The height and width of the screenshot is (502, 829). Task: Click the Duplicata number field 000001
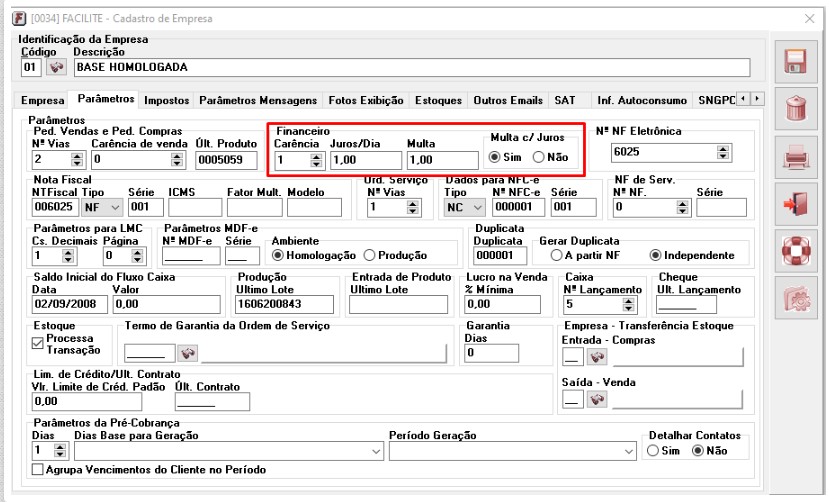500,256
